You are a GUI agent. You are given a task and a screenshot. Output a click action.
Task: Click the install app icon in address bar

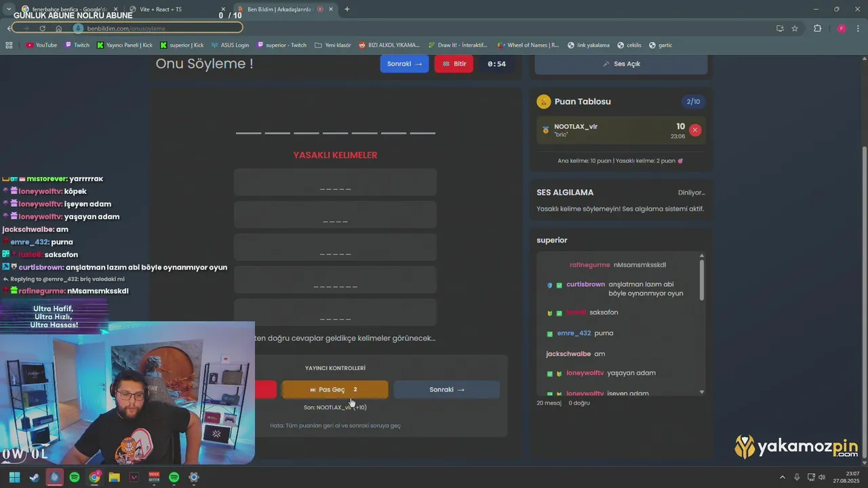tap(780, 28)
